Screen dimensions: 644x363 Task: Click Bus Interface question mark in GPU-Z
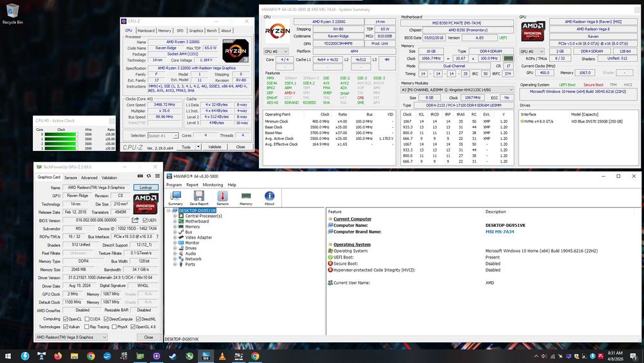(157, 237)
